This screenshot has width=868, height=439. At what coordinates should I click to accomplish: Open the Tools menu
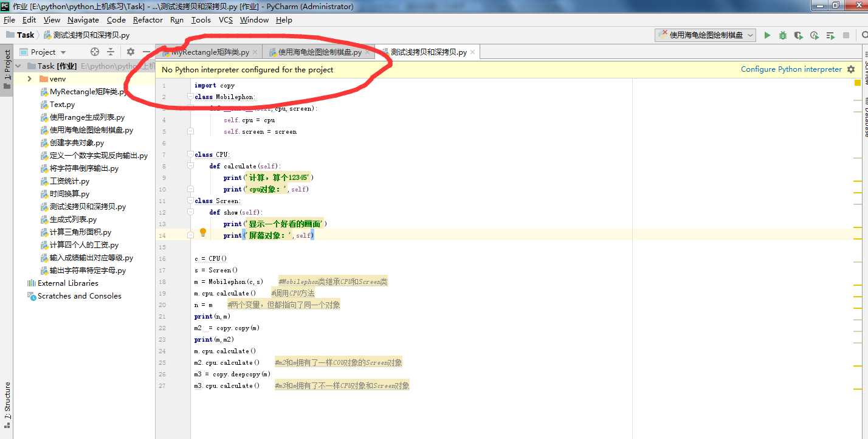pos(201,19)
